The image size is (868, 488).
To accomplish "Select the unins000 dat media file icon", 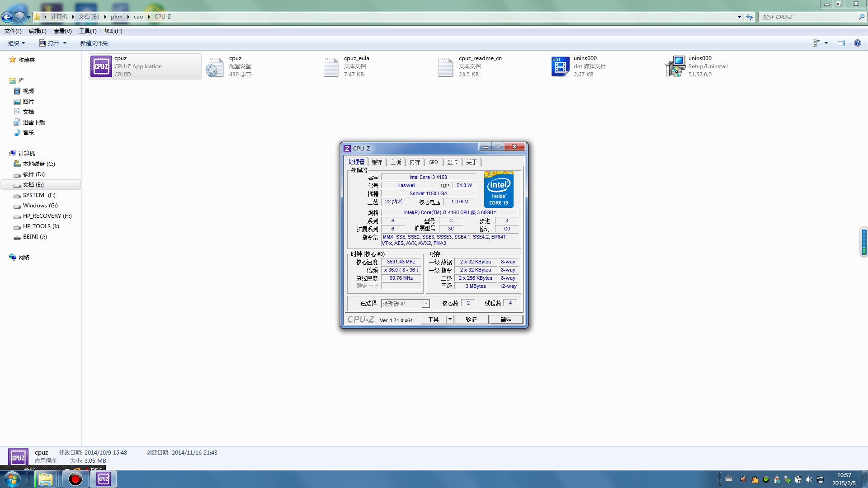I will pos(560,66).
